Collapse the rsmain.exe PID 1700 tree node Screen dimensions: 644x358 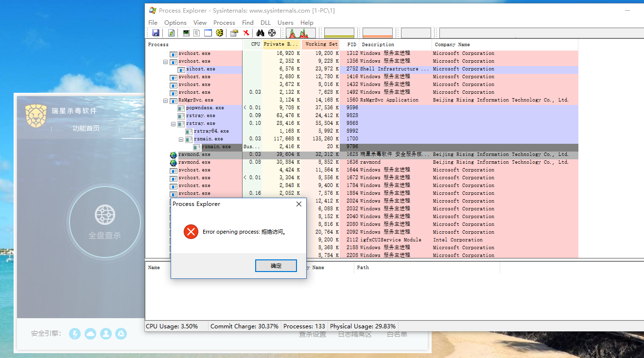[181, 139]
